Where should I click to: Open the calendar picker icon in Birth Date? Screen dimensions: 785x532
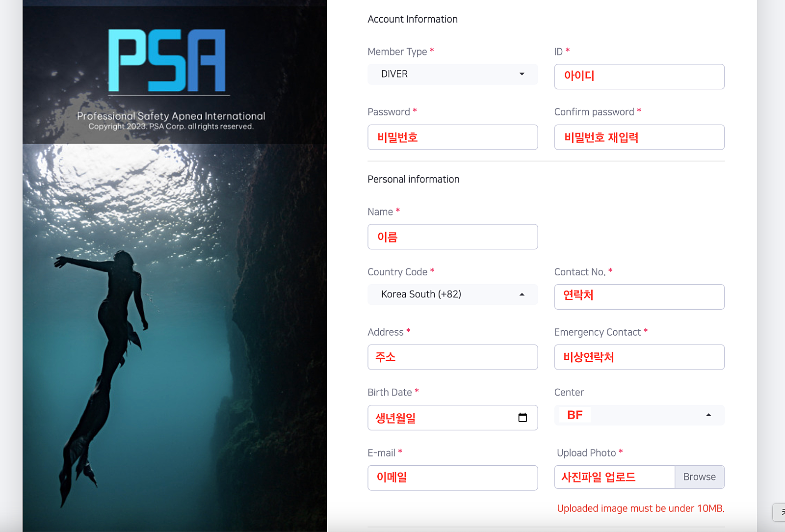(523, 418)
